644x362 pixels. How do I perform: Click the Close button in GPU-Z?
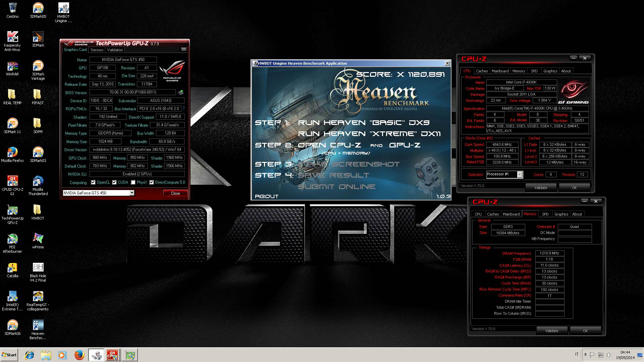point(175,193)
